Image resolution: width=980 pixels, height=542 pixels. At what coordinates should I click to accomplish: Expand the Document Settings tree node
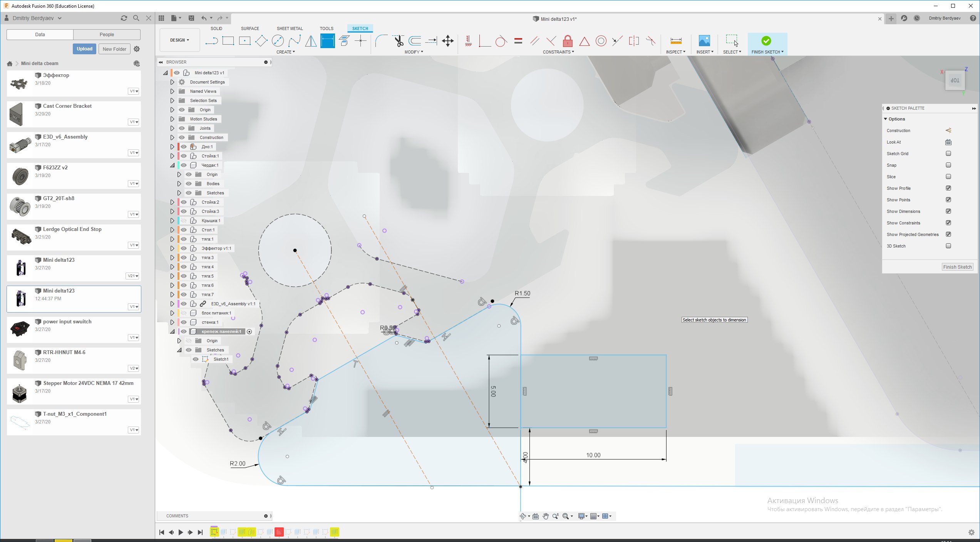pos(172,82)
